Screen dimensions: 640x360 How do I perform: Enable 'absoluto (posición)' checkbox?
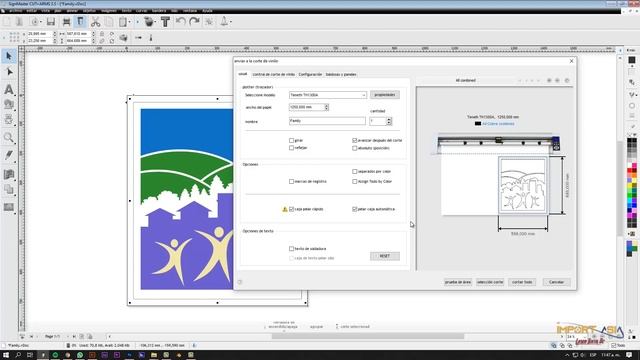click(x=355, y=148)
